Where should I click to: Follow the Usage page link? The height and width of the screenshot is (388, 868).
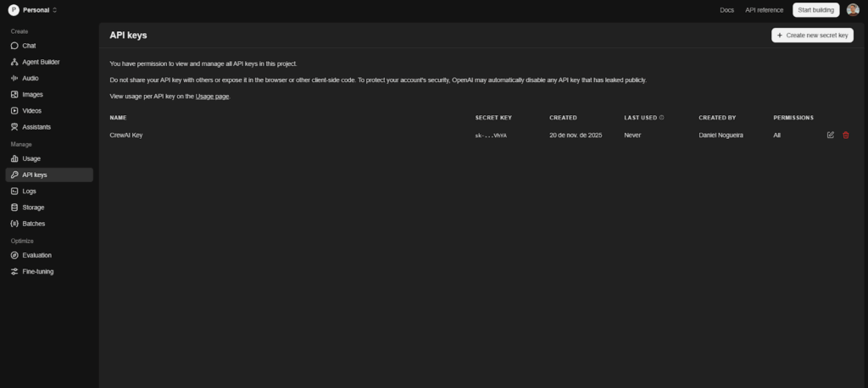[212, 97]
